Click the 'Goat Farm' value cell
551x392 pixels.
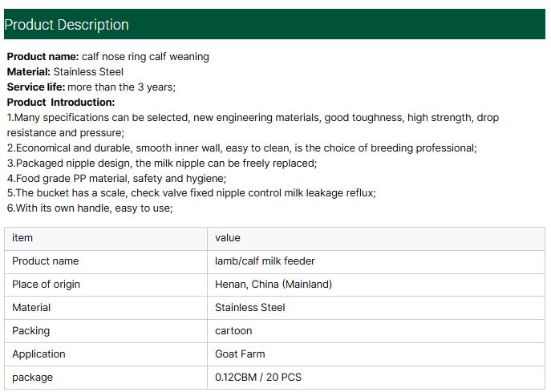240,354
